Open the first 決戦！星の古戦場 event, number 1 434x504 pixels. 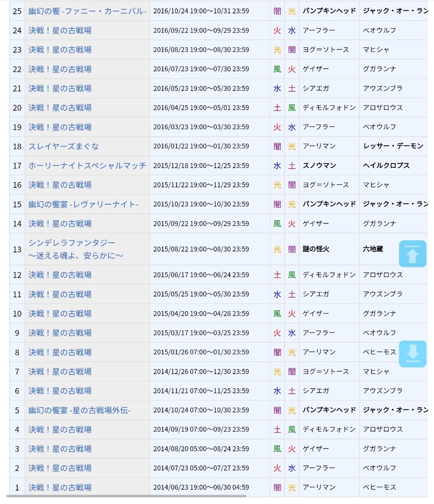pyautogui.click(x=60, y=487)
